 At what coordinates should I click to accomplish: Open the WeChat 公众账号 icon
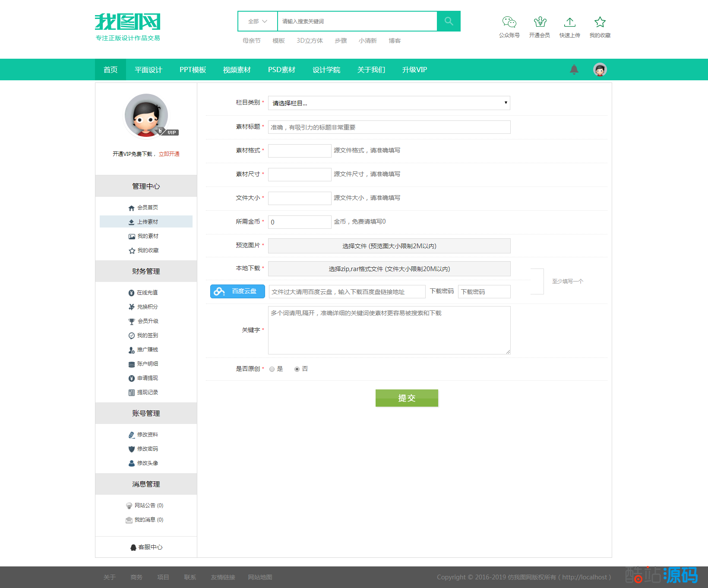coord(509,22)
